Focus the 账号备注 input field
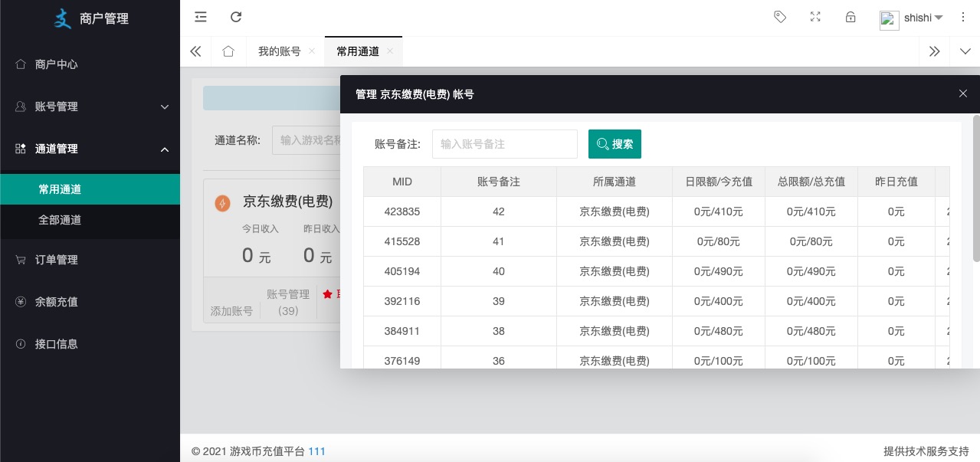This screenshot has height=462, width=980. coord(505,144)
